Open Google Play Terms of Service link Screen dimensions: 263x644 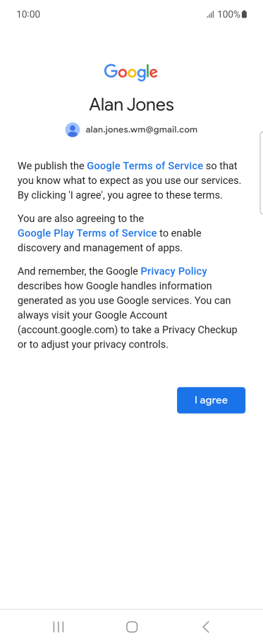click(87, 233)
